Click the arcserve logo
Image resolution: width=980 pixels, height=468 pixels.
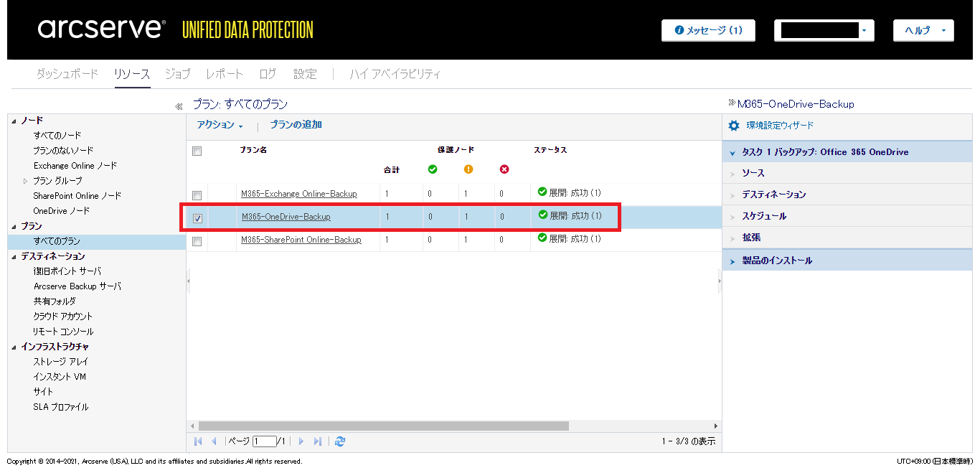[x=102, y=29]
